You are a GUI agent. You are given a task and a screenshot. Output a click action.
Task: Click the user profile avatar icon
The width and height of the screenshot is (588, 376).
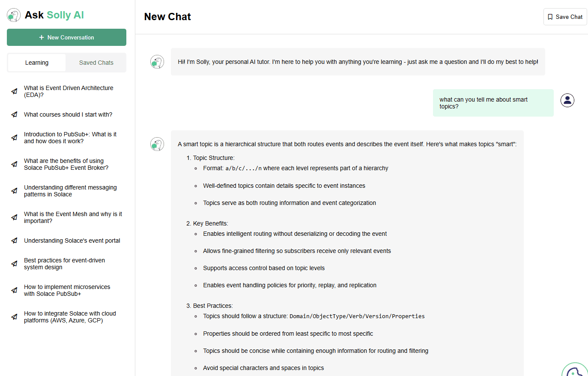[x=567, y=100]
